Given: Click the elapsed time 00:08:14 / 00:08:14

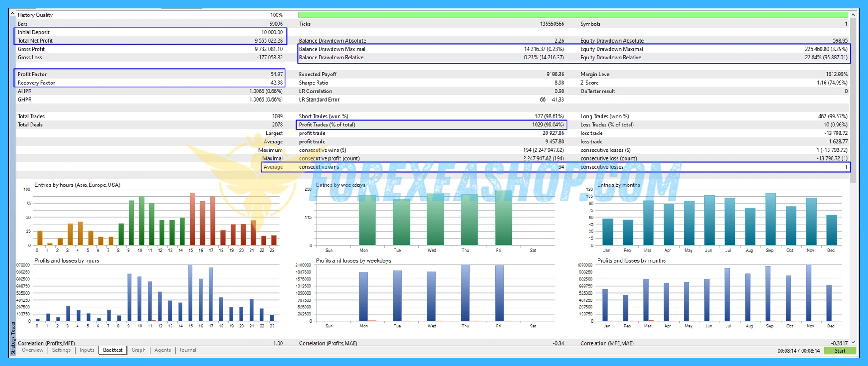Looking at the screenshot, I should tap(798, 351).
